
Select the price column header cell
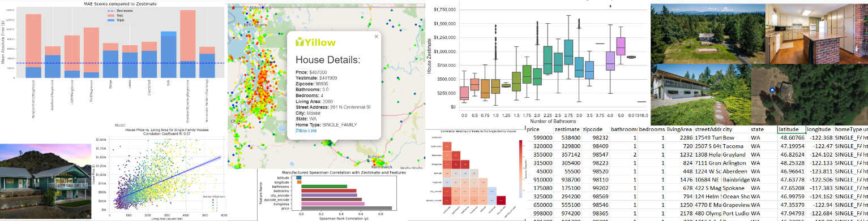tap(540, 129)
